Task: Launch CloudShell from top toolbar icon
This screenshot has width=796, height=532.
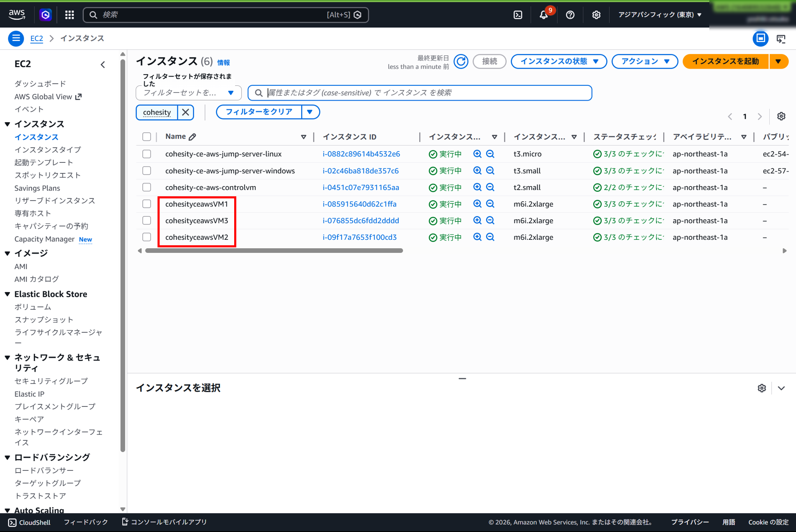Action: (x=518, y=15)
